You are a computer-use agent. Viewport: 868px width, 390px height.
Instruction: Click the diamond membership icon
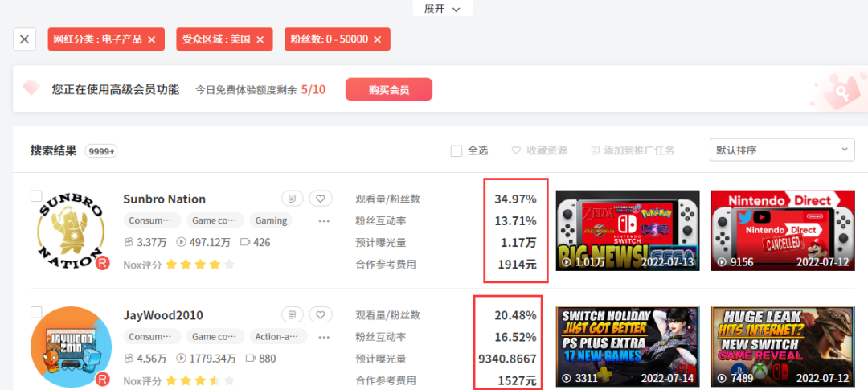pos(31,88)
